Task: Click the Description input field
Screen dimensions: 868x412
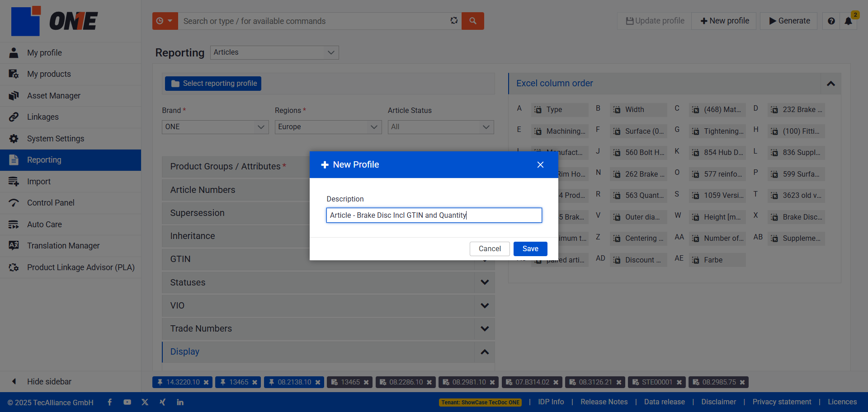Action: click(x=434, y=215)
